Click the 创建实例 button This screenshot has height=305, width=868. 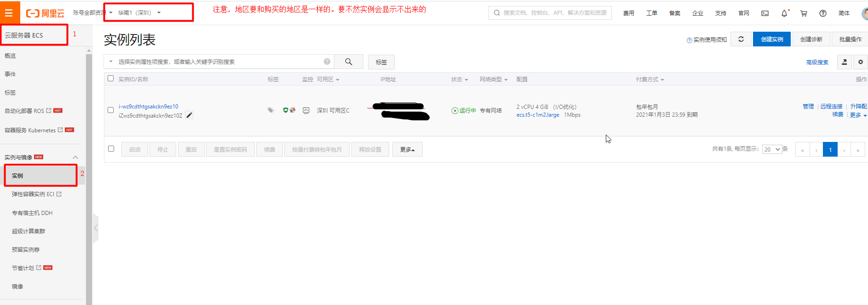pos(772,39)
